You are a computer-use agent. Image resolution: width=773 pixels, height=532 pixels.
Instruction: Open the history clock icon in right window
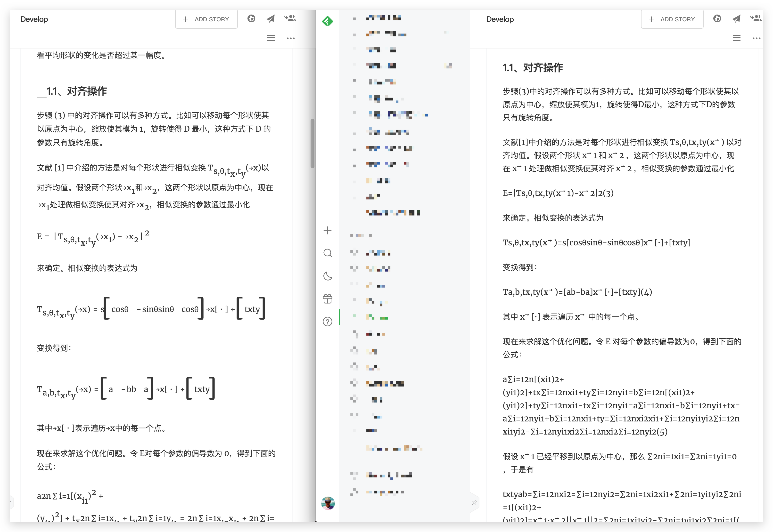pos(717,19)
